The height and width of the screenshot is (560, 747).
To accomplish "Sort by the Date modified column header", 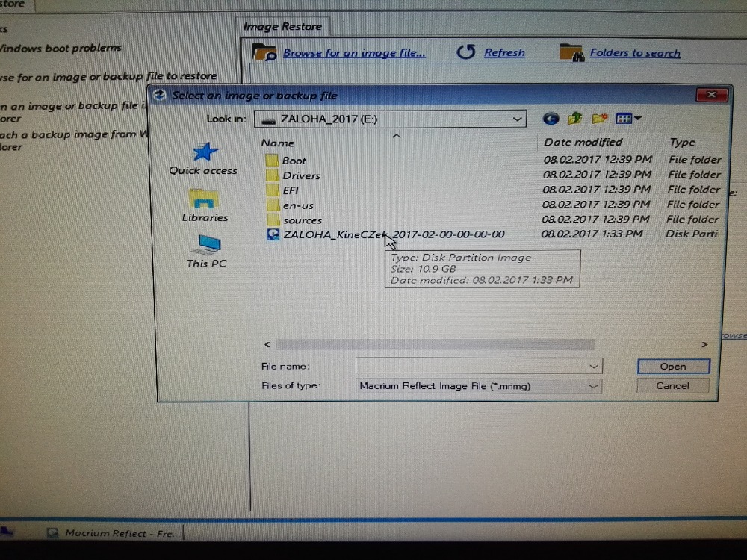I will (583, 142).
